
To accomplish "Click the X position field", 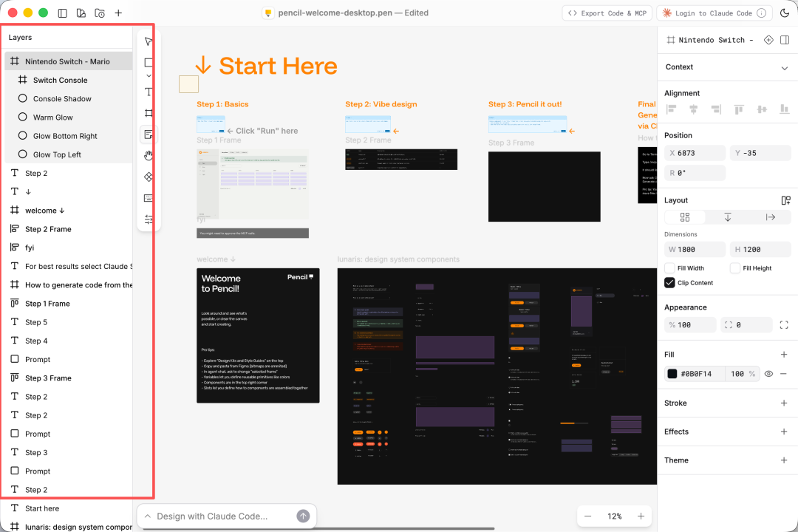I will (695, 153).
